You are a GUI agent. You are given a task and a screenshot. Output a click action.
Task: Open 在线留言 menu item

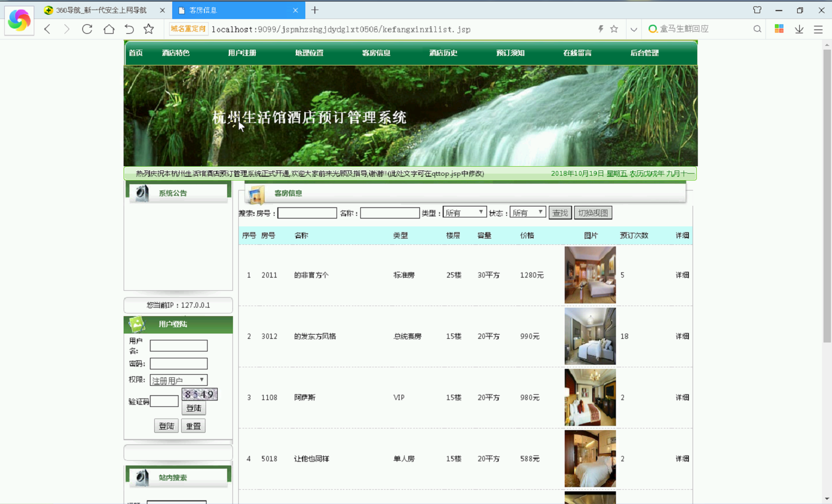(x=577, y=53)
